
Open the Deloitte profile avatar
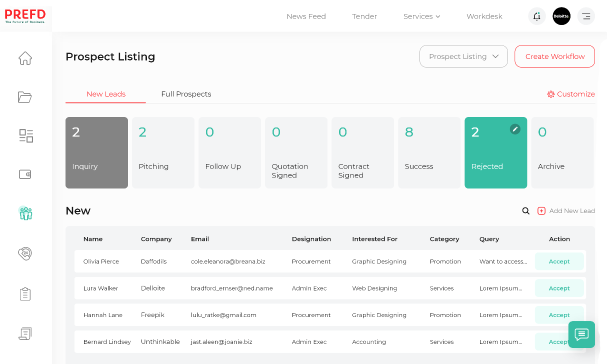coord(561,16)
